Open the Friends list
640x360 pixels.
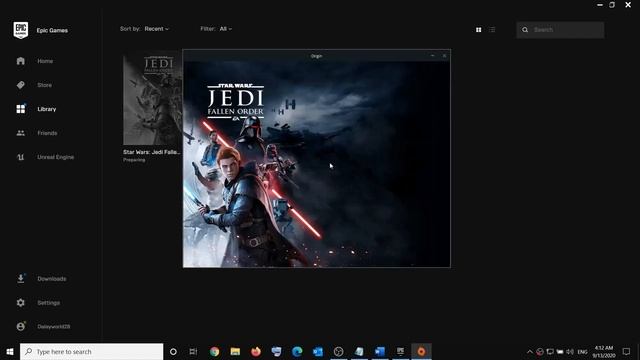47,133
